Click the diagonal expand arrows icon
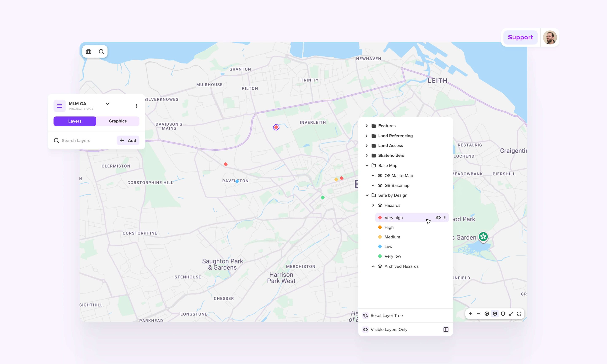The image size is (607, 364). tap(511, 314)
